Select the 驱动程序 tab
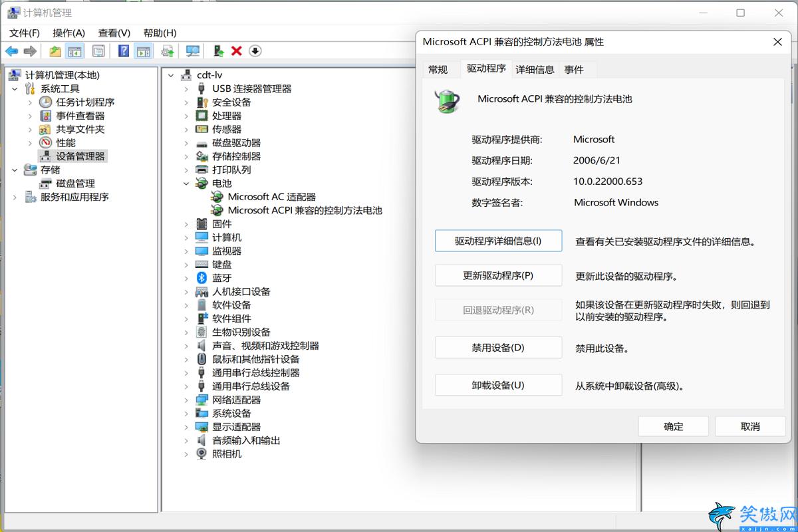The height and width of the screenshot is (532, 798). pyautogui.click(x=486, y=68)
